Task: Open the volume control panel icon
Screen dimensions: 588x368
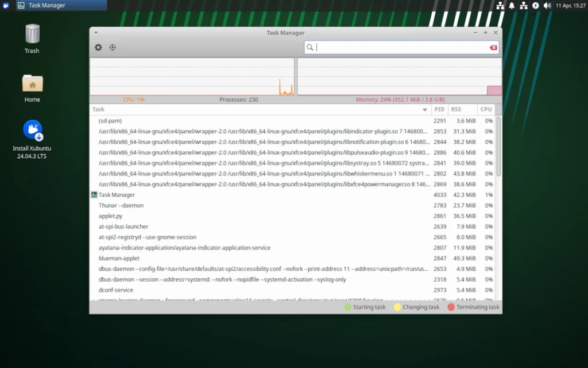Action: (x=547, y=5)
